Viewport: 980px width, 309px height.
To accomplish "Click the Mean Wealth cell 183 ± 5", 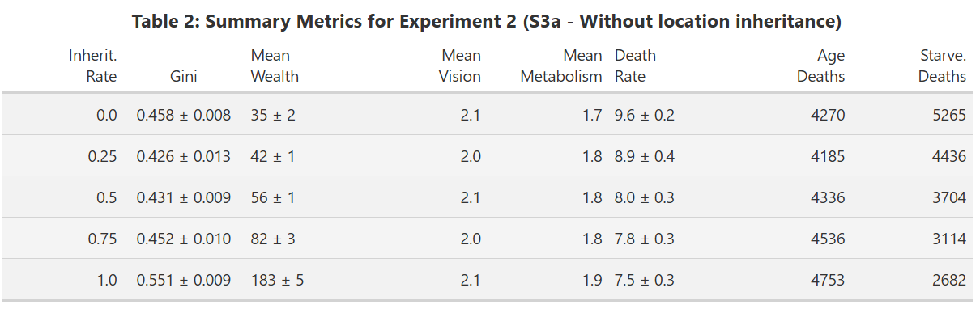I will click(x=277, y=280).
